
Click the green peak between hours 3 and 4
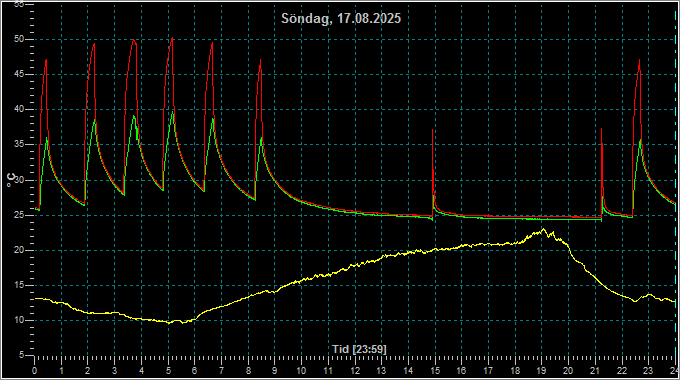pyautogui.click(x=134, y=116)
